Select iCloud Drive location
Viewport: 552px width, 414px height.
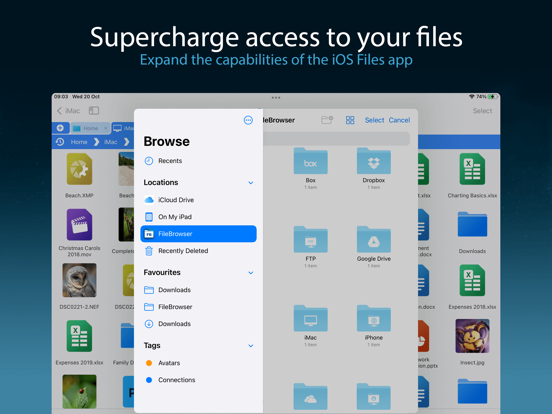click(x=198, y=200)
